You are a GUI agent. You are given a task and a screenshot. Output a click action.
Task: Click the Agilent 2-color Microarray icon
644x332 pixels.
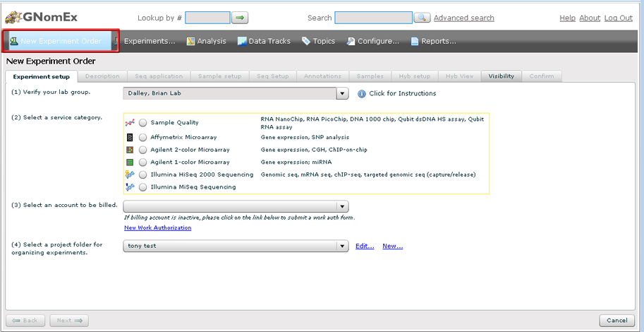click(130, 150)
